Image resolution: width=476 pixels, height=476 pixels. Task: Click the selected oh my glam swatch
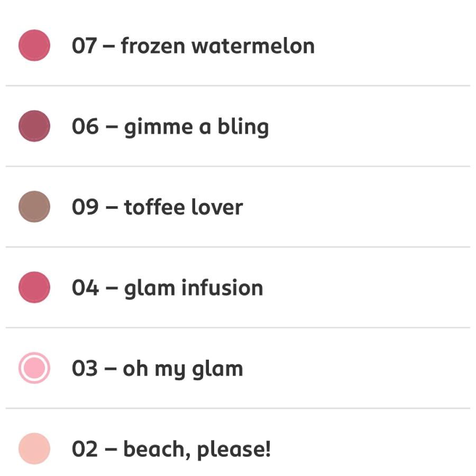tap(34, 368)
